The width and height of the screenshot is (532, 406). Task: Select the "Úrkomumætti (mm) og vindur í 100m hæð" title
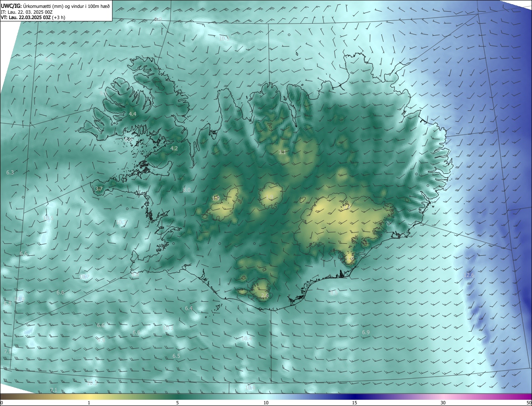pyautogui.click(x=66, y=5)
